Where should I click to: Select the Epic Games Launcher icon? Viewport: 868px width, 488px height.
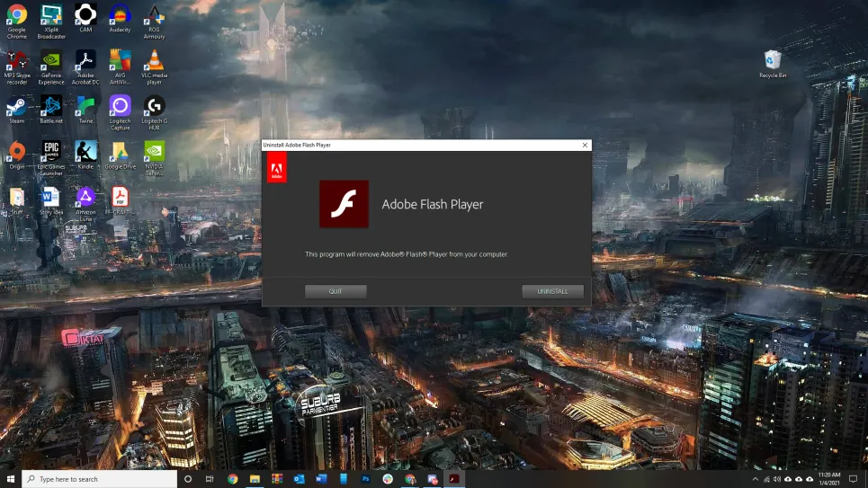(51, 159)
